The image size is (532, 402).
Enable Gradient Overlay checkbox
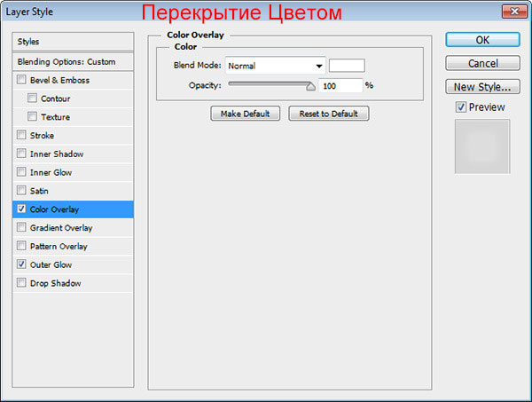pyautogui.click(x=21, y=227)
